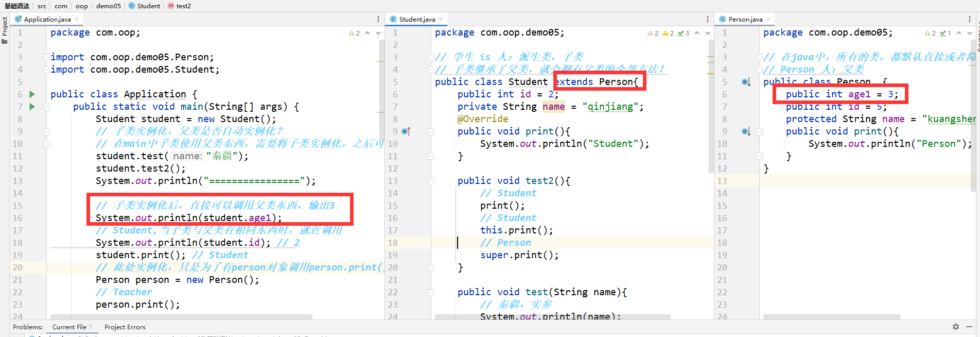Go to next highlighted error in Application.java
The image size is (980, 337).
tap(378, 33)
